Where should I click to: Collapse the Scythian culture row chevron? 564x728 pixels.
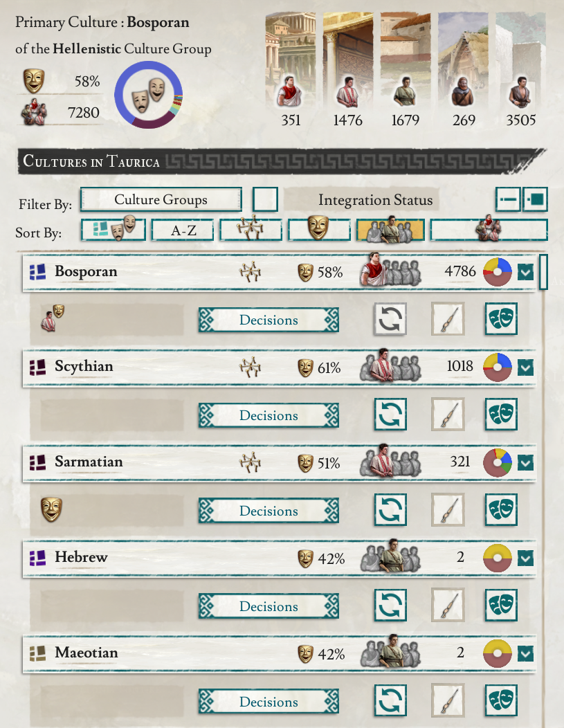(525, 367)
